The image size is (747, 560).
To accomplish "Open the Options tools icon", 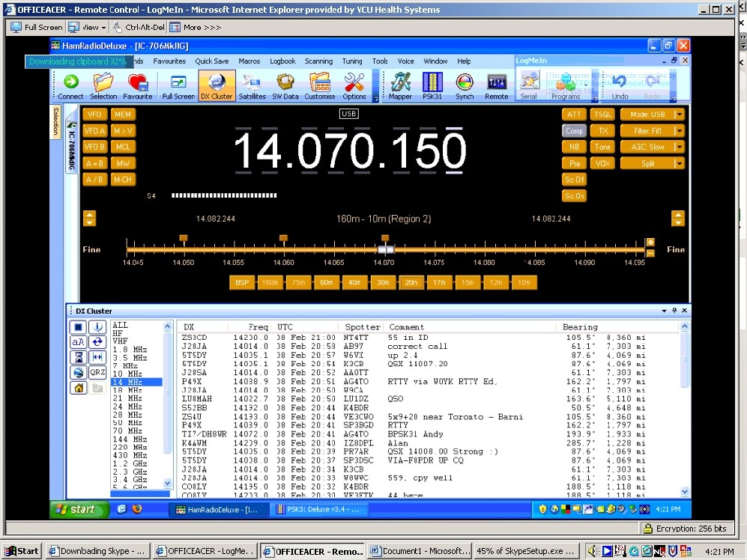I will 354,85.
